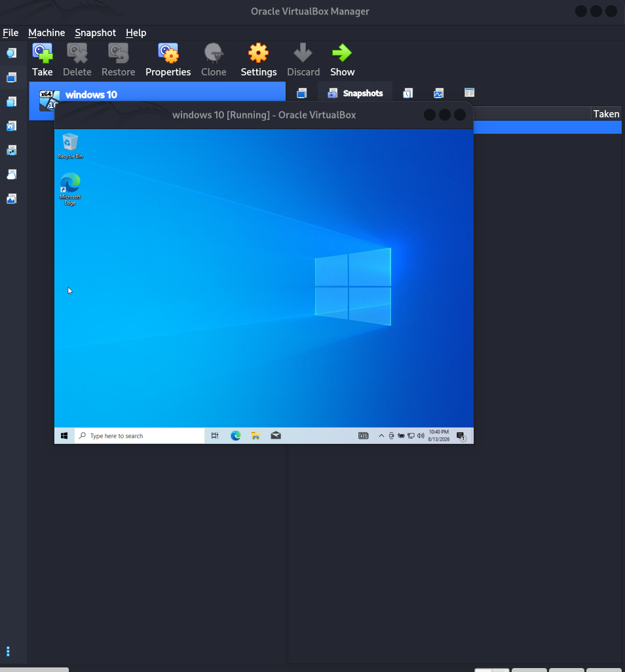Open the Help menu
Viewport: 625px width, 672px height.
136,33
